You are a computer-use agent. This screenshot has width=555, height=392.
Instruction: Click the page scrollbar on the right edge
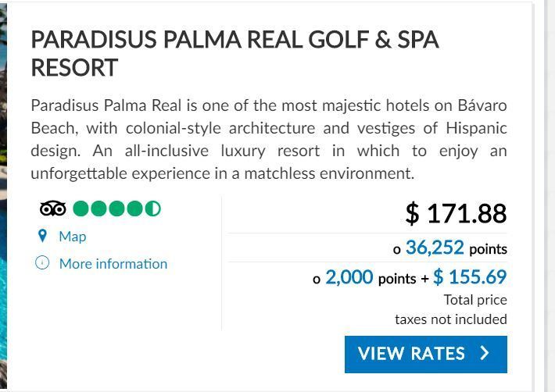pyautogui.click(x=550, y=196)
